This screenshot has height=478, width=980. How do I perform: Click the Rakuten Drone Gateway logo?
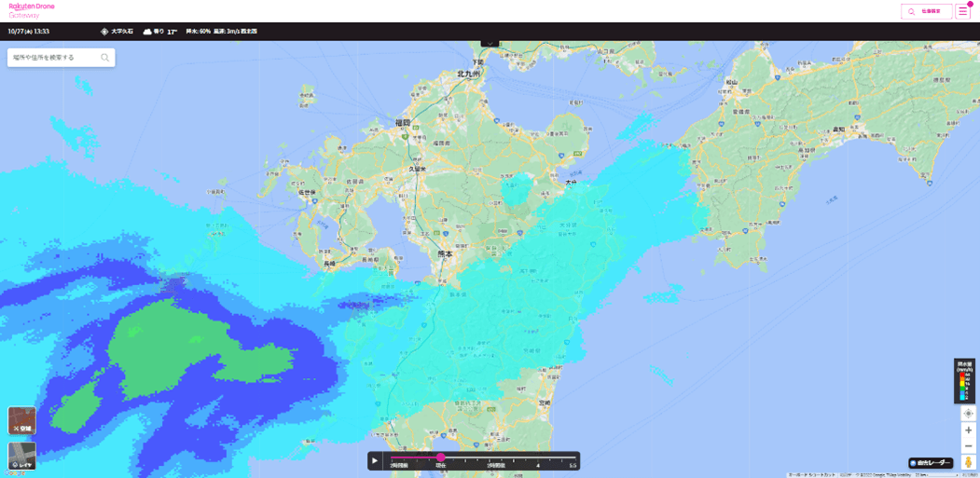click(x=32, y=10)
